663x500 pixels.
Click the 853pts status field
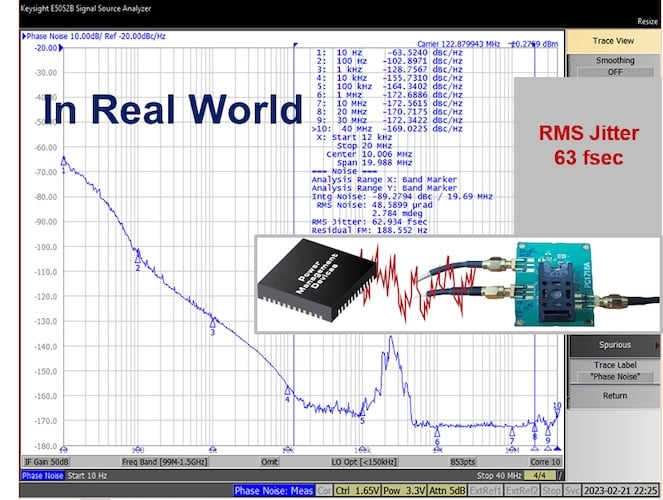[463, 462]
